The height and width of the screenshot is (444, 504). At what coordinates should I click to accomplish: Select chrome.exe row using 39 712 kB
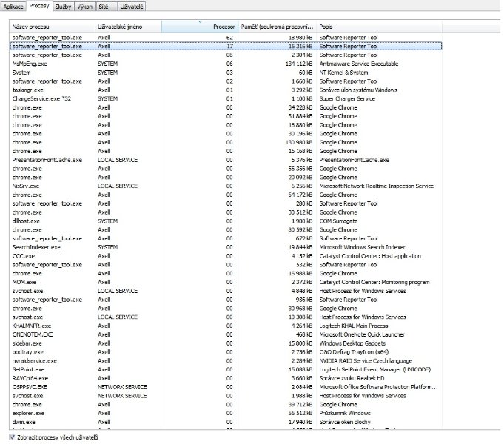coord(226,405)
